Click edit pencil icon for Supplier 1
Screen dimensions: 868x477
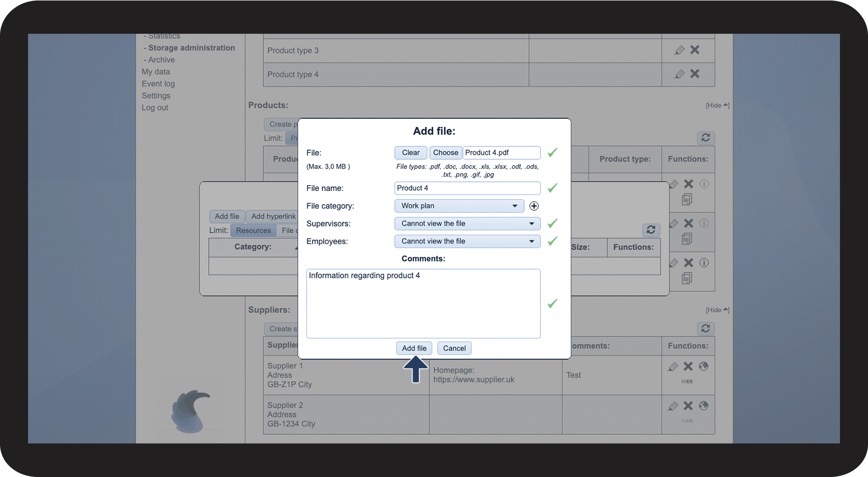click(673, 366)
